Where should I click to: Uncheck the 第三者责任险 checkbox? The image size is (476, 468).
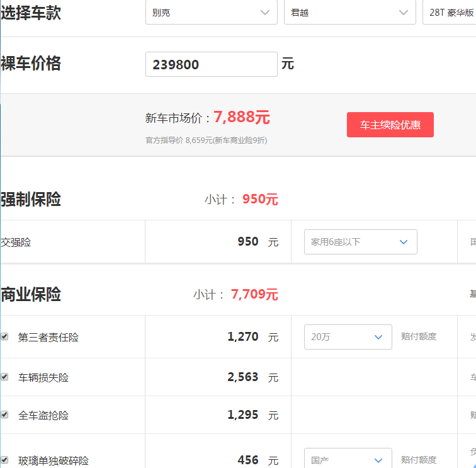point(4,336)
